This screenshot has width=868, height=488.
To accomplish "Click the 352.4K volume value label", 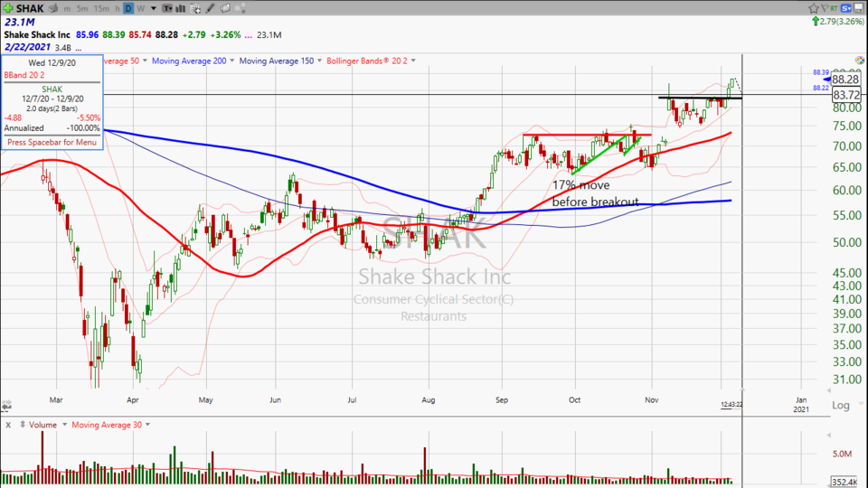I will [x=846, y=483].
